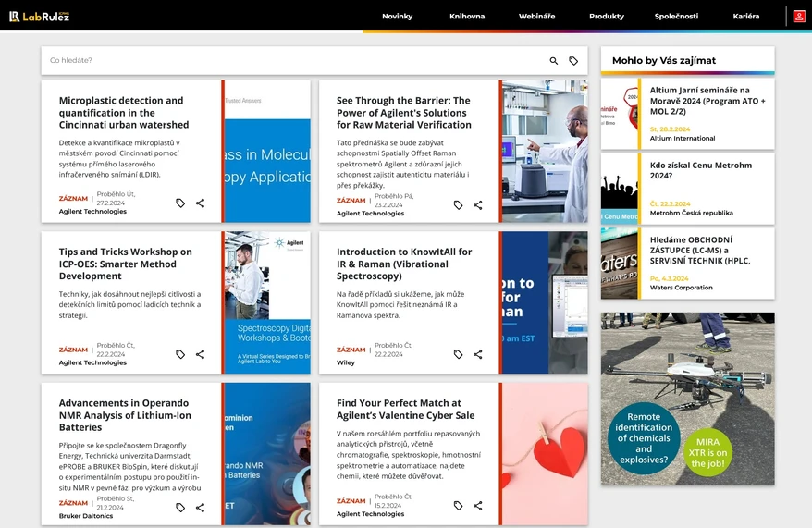Click tag icon on Valentine Cyber Sale card
812x528 pixels.
(459, 505)
